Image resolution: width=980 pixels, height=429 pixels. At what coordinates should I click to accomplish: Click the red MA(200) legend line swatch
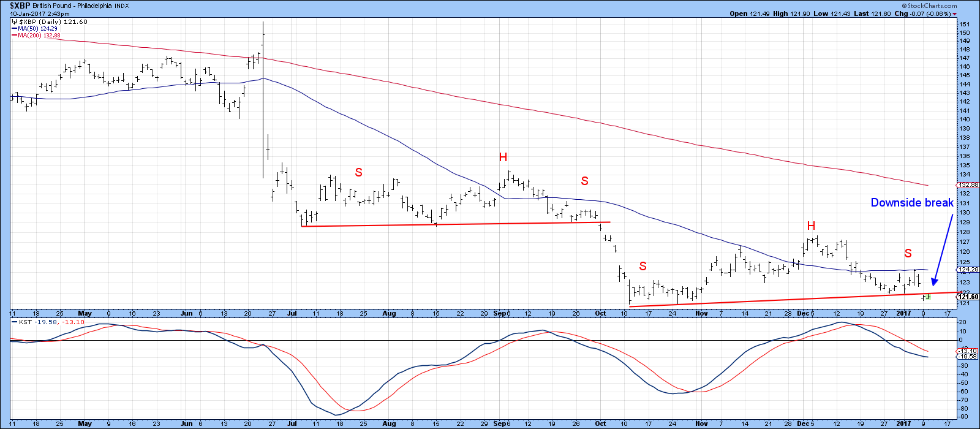(x=14, y=36)
